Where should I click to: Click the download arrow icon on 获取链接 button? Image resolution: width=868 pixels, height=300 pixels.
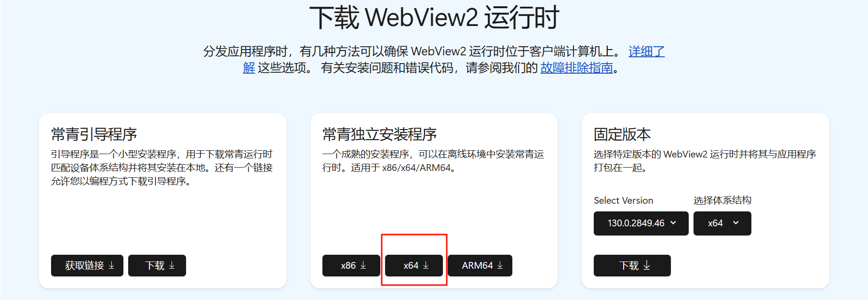coord(111,265)
